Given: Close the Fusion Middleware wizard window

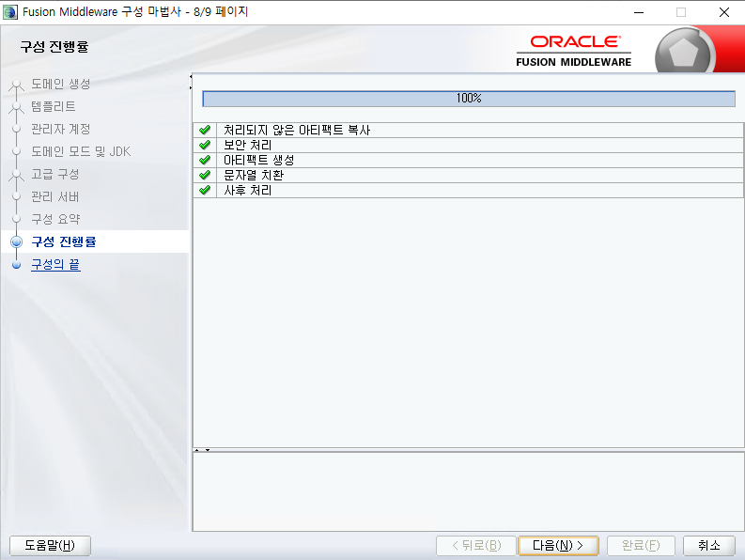Looking at the screenshot, I should point(724,12).
